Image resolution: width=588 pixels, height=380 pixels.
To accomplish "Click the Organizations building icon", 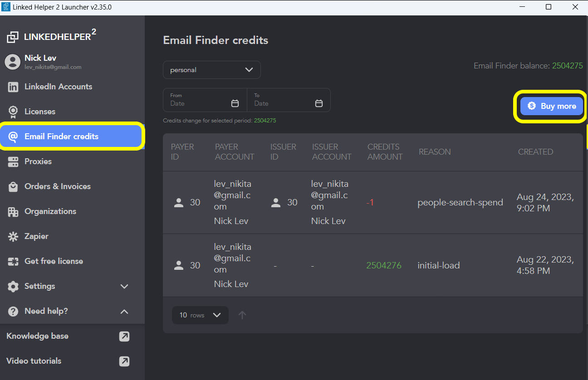I will click(x=14, y=211).
